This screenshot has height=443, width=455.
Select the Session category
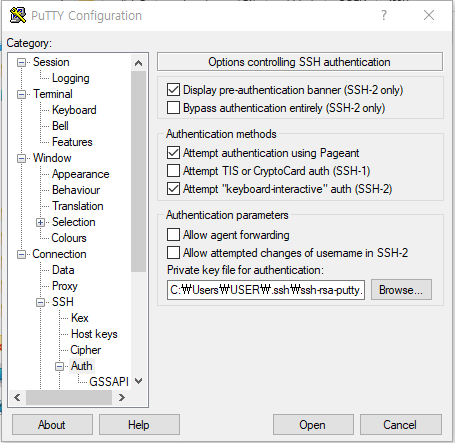tap(51, 62)
